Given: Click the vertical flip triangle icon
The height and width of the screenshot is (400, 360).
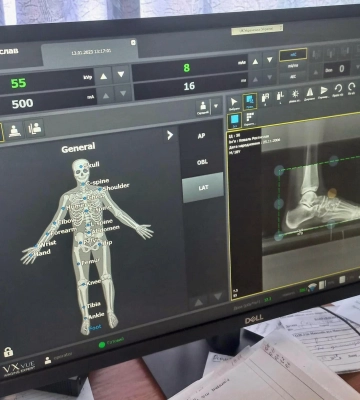Looking at the screenshot, I should tap(310, 93).
